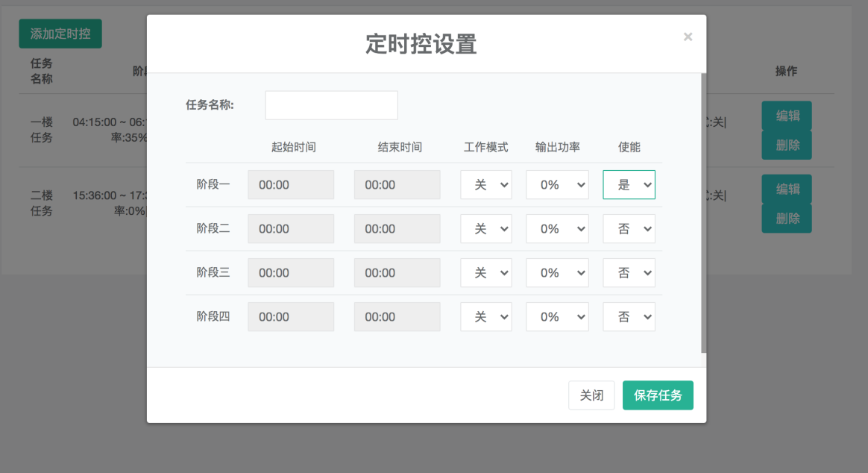Screen dimensions: 868x473
Task: Click 删除 for 一楼任务 row
Action: (x=787, y=145)
